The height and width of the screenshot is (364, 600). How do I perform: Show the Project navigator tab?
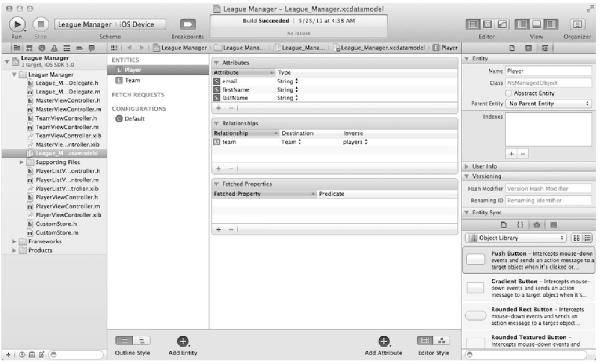(x=17, y=48)
